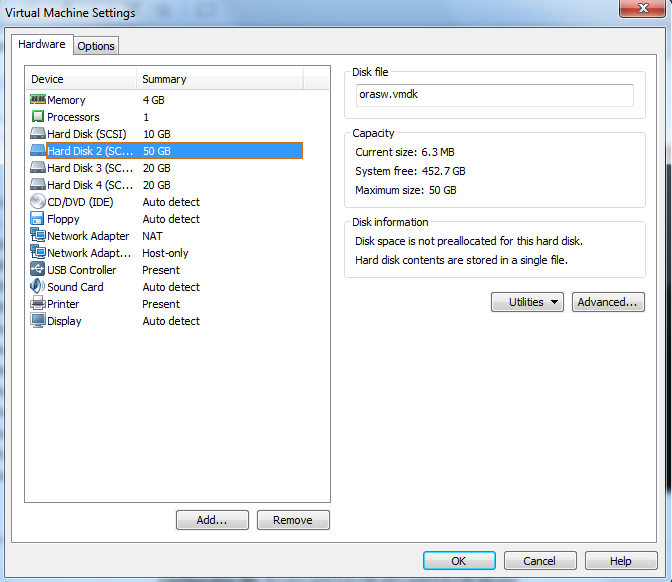Image resolution: width=672 pixels, height=582 pixels.
Task: Select the Hardware tab
Action: tap(42, 44)
